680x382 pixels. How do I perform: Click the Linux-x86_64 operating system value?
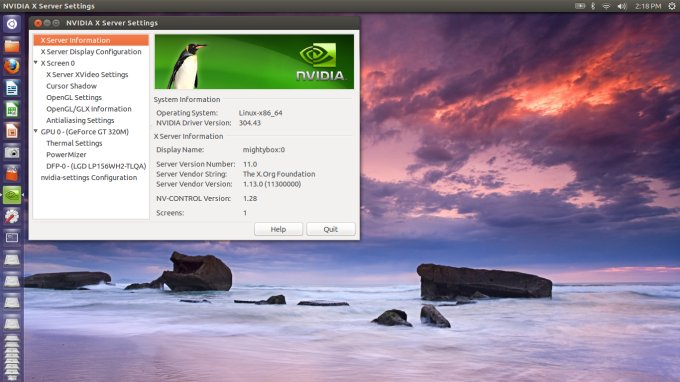[x=260, y=113]
